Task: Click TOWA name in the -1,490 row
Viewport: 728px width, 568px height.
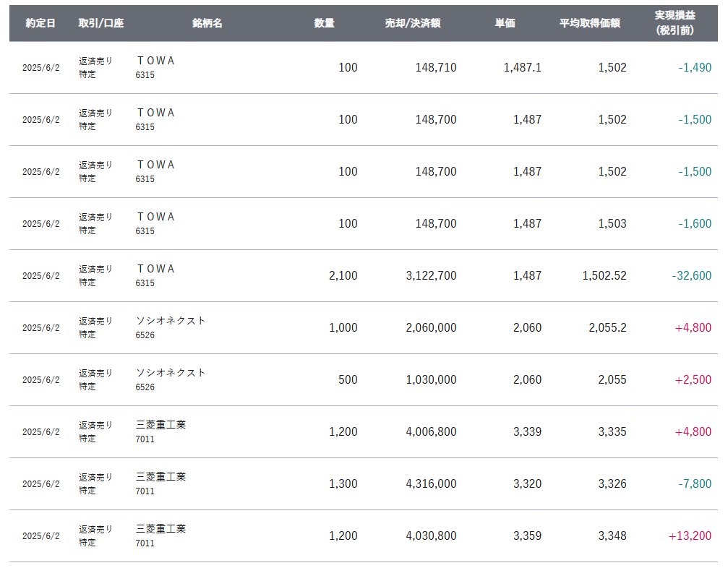Action: pyautogui.click(x=155, y=60)
